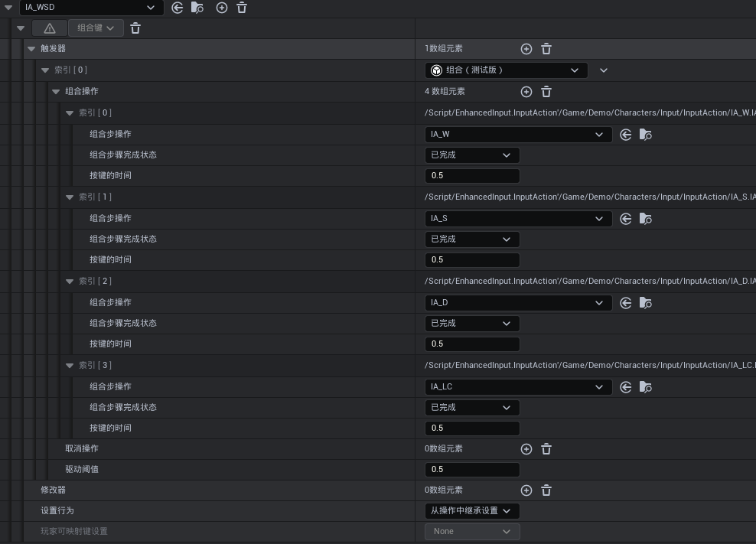Open the 从操作中继承设置 behavior dropdown

(472, 511)
